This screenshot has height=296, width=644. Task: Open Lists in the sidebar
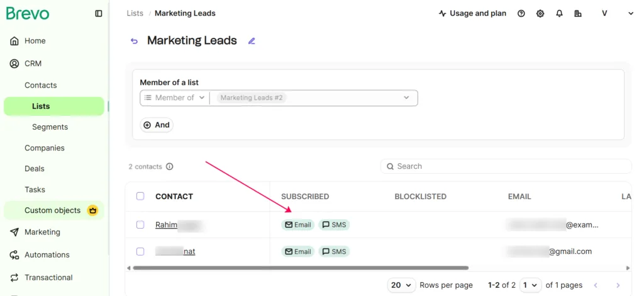(54, 106)
